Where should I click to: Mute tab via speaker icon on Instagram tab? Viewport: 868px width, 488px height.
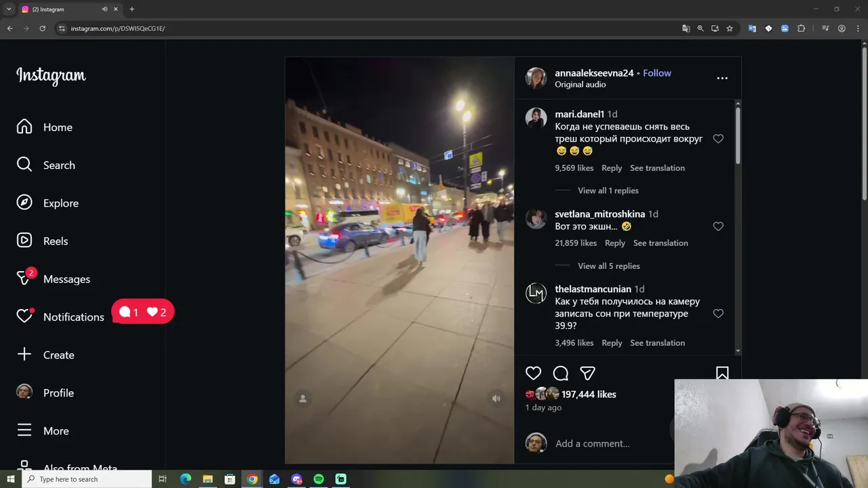tap(104, 9)
